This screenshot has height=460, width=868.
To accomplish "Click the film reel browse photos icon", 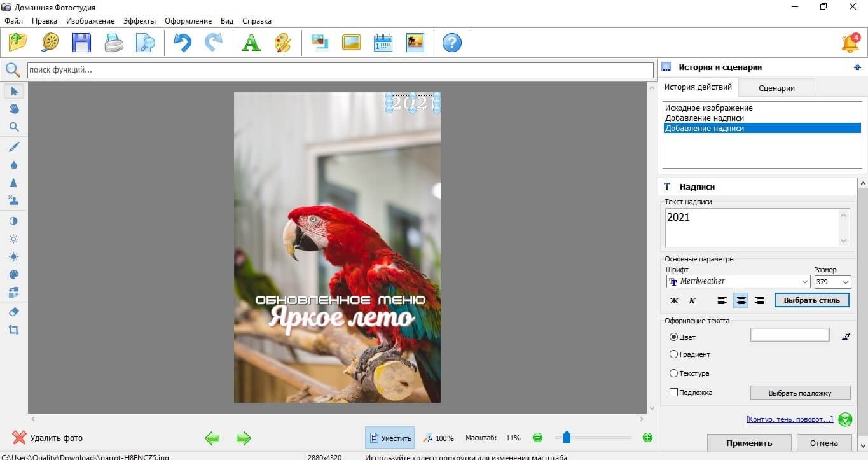I will point(50,43).
